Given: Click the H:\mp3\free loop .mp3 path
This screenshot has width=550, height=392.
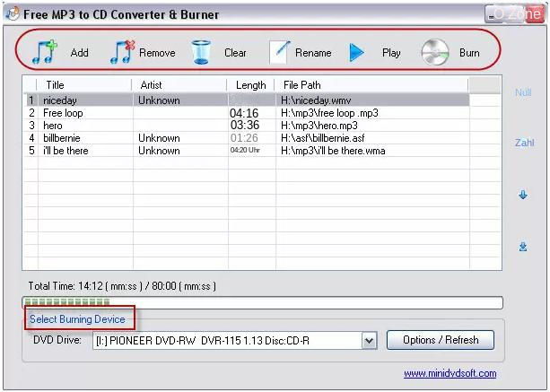Looking at the screenshot, I should [x=329, y=113].
